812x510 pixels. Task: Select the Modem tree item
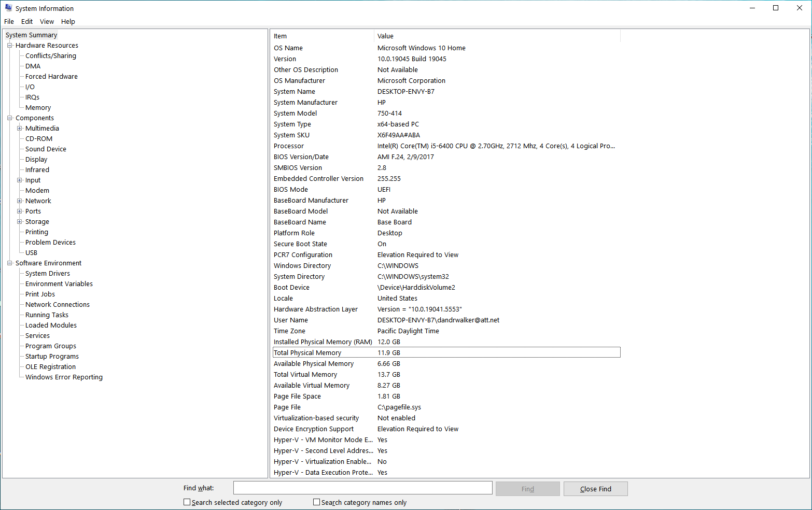[x=37, y=191]
